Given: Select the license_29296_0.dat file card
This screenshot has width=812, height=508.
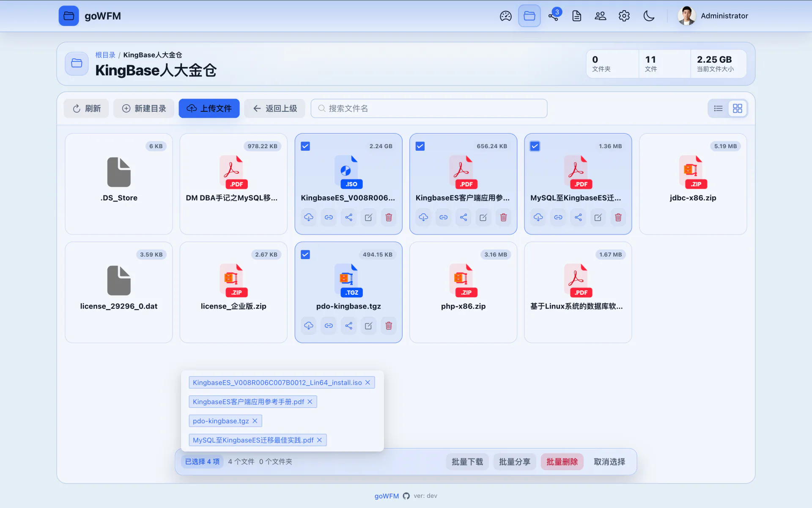Looking at the screenshot, I should tap(119, 293).
